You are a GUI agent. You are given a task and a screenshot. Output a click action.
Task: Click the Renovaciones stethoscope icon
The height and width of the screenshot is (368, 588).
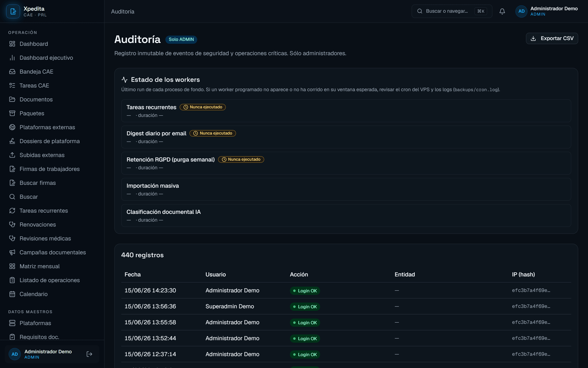(12, 224)
